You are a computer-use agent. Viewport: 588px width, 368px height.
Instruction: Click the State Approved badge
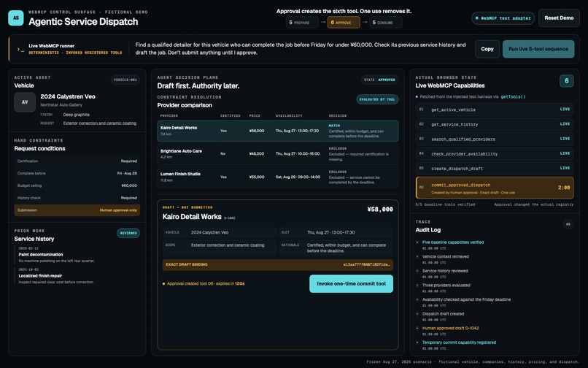point(379,80)
